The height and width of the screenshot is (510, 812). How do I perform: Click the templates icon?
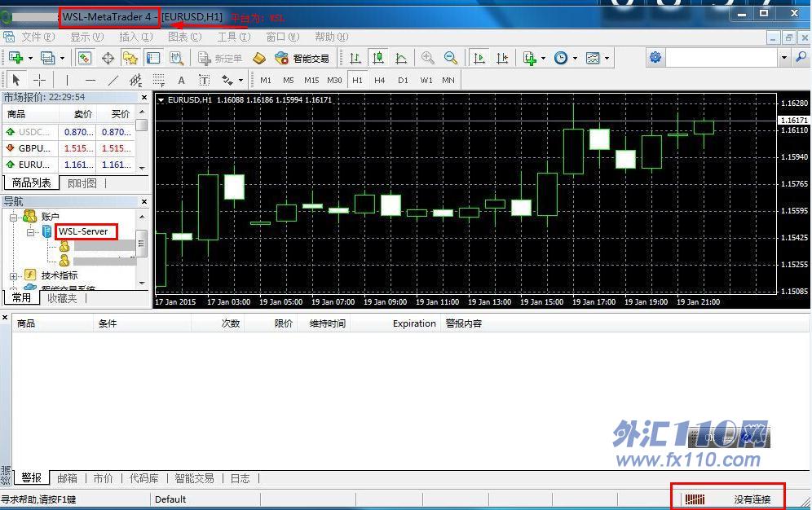(x=593, y=58)
